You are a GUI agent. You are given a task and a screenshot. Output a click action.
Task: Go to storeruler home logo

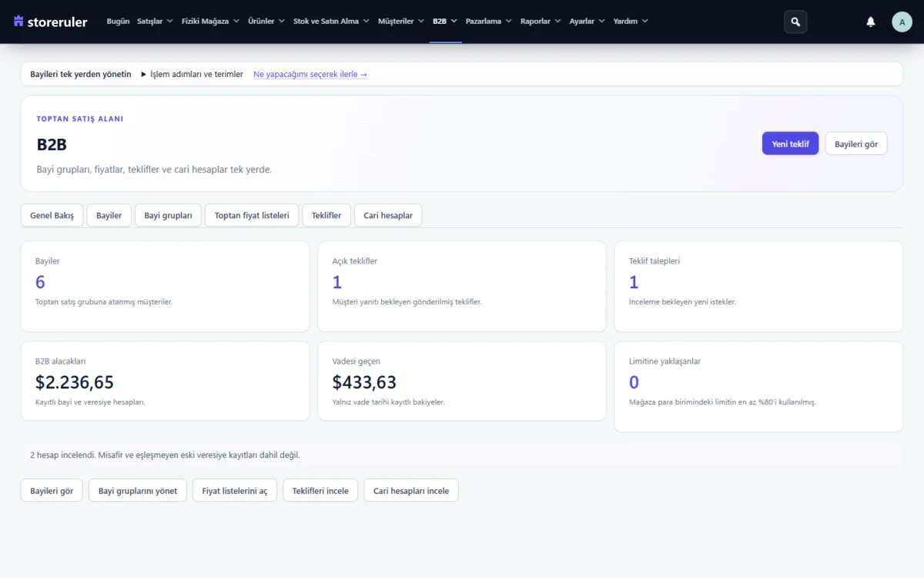(x=50, y=22)
